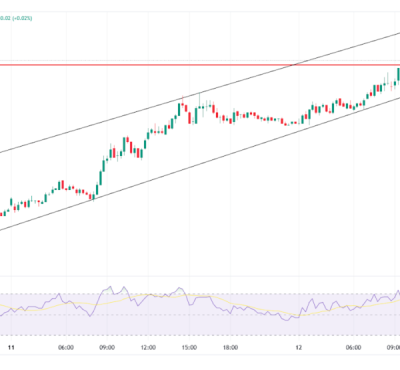This screenshot has height=370, width=400.
Task: Click the 09:00 label between 06:00 and 12:00
Action: (x=107, y=348)
